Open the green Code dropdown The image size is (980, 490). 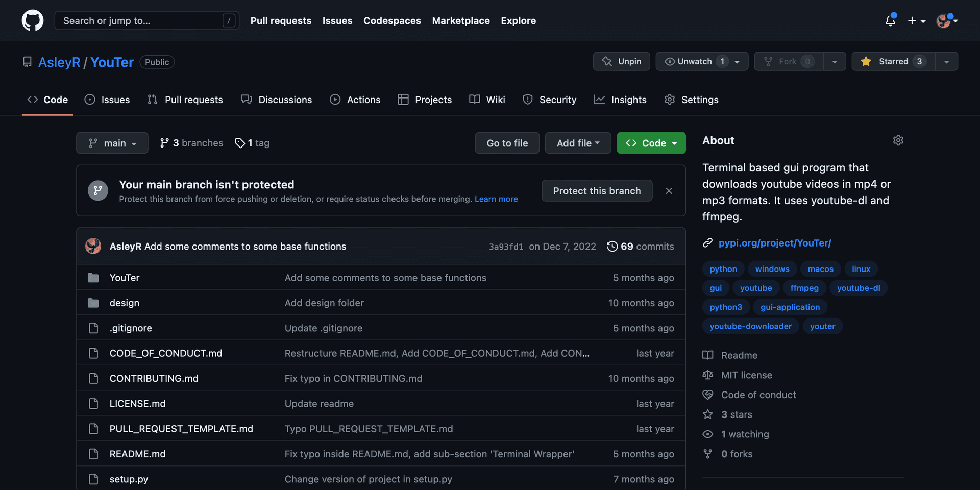651,143
